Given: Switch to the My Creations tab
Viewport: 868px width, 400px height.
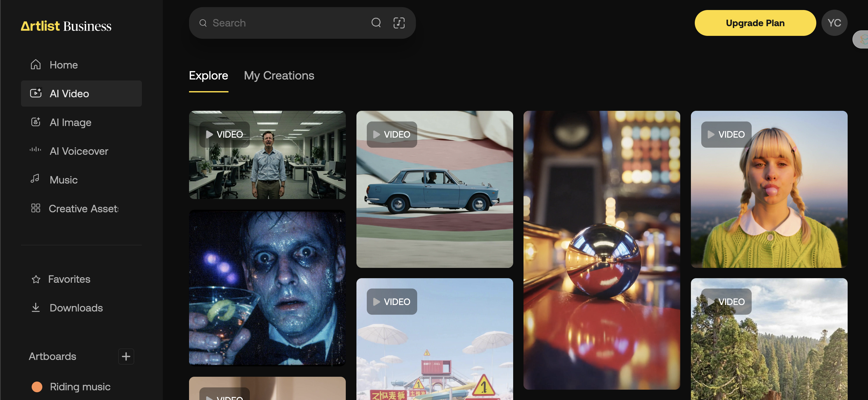Looking at the screenshot, I should (x=279, y=76).
